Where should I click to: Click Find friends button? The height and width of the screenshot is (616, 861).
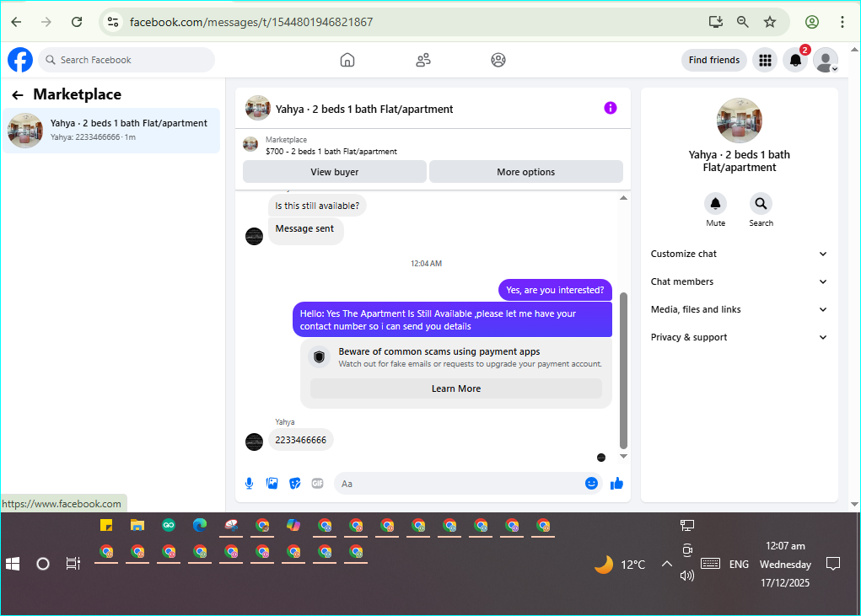coord(713,60)
